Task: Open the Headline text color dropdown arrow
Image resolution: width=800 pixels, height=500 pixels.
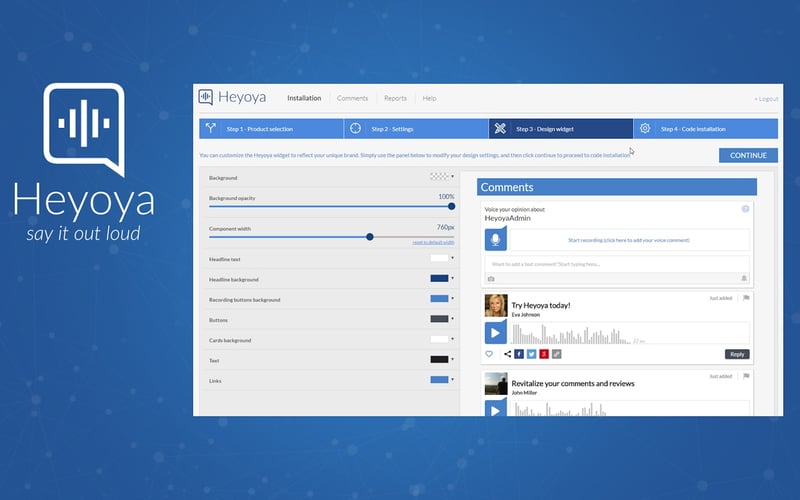Action: (x=452, y=258)
